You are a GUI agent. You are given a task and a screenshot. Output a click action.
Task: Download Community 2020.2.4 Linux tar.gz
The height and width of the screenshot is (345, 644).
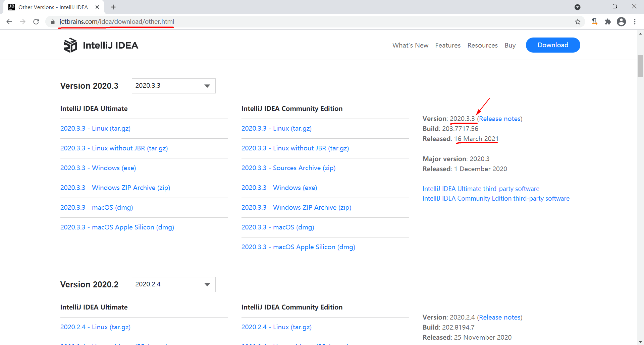pos(276,327)
